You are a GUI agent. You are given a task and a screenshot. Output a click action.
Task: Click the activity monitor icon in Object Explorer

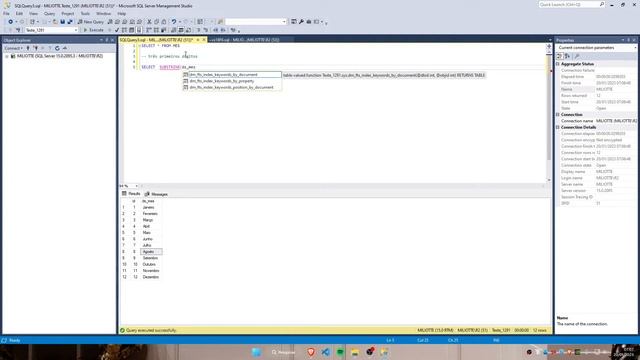click(x=64, y=48)
